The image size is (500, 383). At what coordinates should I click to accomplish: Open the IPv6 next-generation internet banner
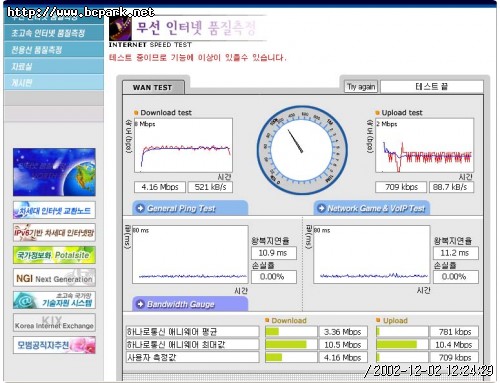54,233
